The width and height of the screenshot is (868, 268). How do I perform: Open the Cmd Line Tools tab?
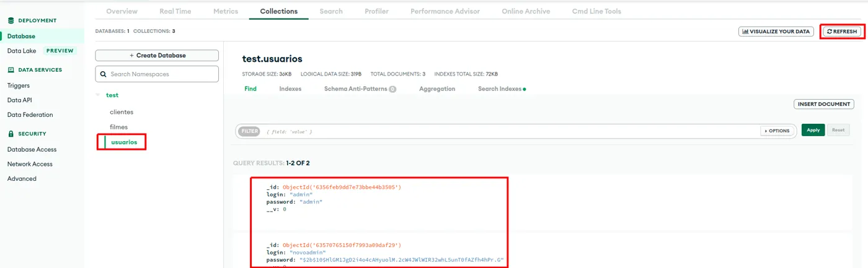click(596, 11)
